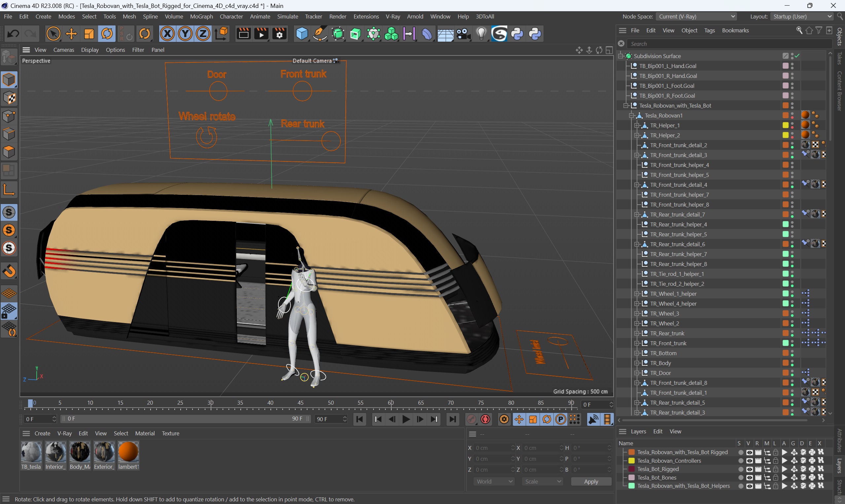845x504 pixels.
Task: Go to start of animation
Action: pyautogui.click(x=360, y=420)
